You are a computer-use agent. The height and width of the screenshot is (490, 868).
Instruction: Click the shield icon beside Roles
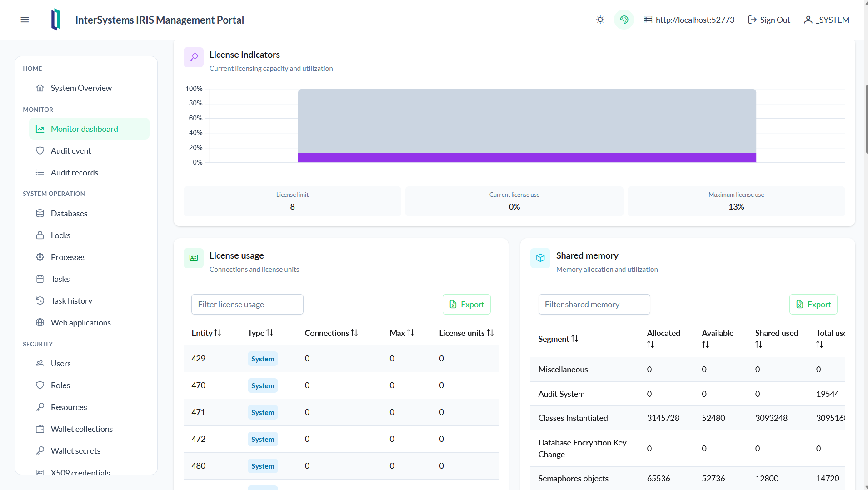point(40,385)
